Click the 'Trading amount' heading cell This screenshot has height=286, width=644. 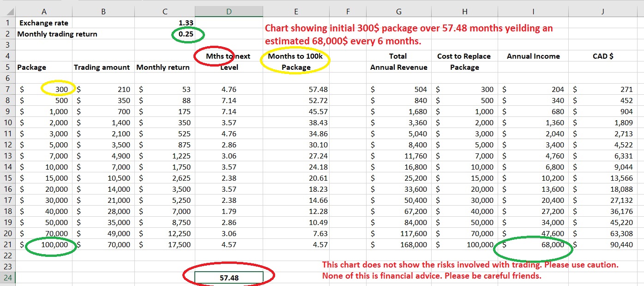[x=103, y=67]
